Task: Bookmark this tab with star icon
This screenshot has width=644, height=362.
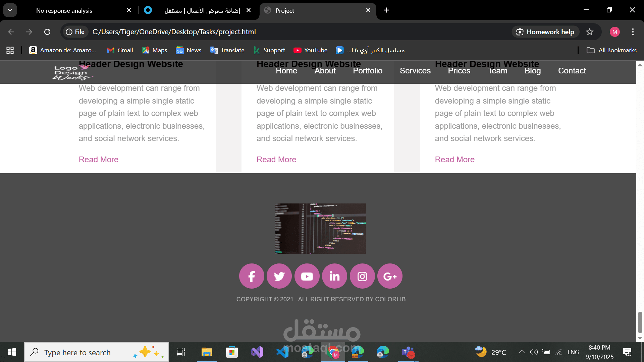Action: pyautogui.click(x=590, y=32)
